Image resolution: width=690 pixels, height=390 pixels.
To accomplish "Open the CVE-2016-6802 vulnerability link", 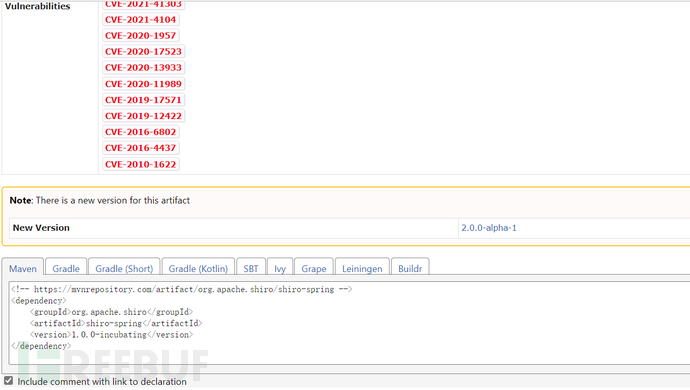I will pos(140,132).
